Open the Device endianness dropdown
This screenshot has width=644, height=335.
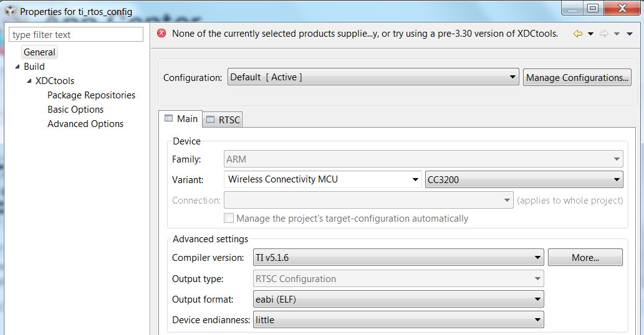(x=398, y=320)
